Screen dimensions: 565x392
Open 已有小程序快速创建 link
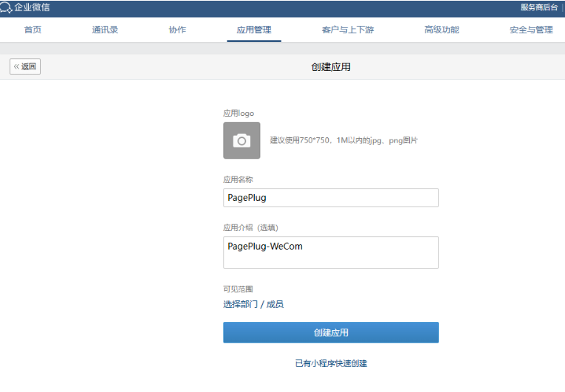331,363
